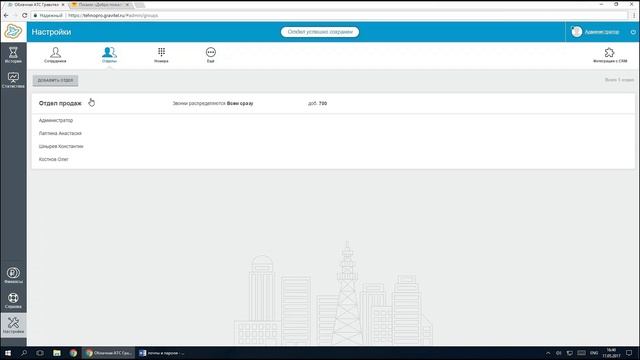Viewport: 640px width, 360px height.
Task: Open the Chrome three-dot menu
Action: (634, 15)
